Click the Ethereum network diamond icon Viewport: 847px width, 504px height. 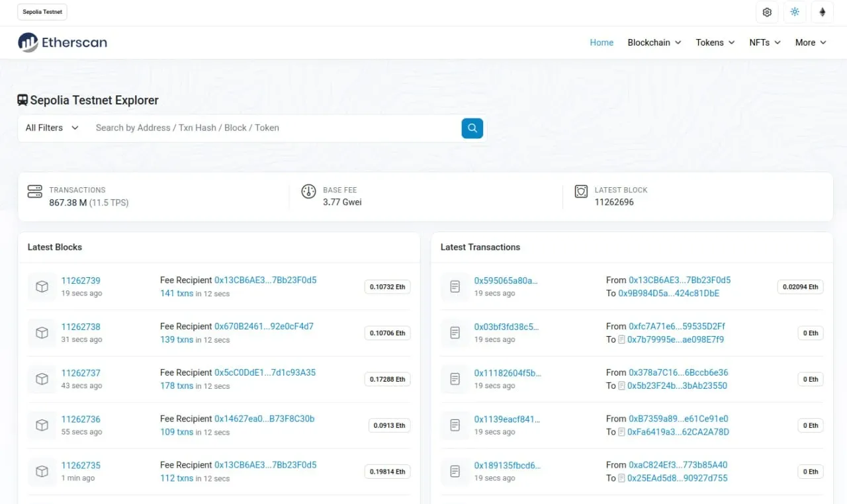click(x=823, y=12)
